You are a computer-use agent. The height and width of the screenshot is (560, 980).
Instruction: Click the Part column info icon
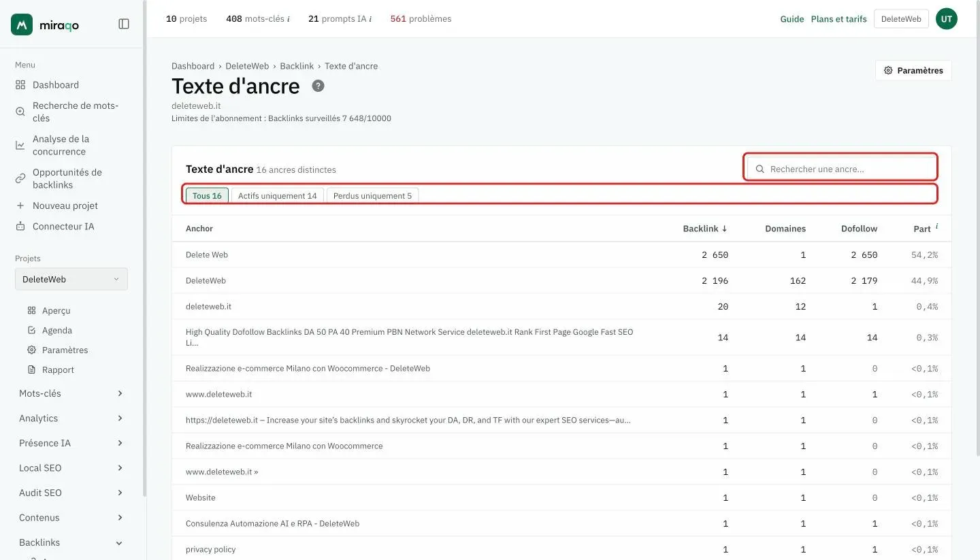936,226
